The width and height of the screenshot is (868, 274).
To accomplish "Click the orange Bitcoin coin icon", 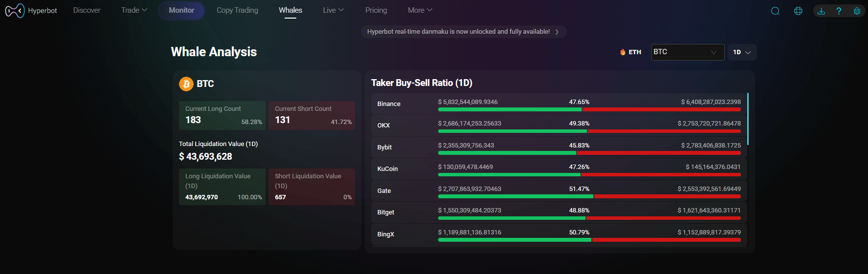I will click(x=186, y=84).
